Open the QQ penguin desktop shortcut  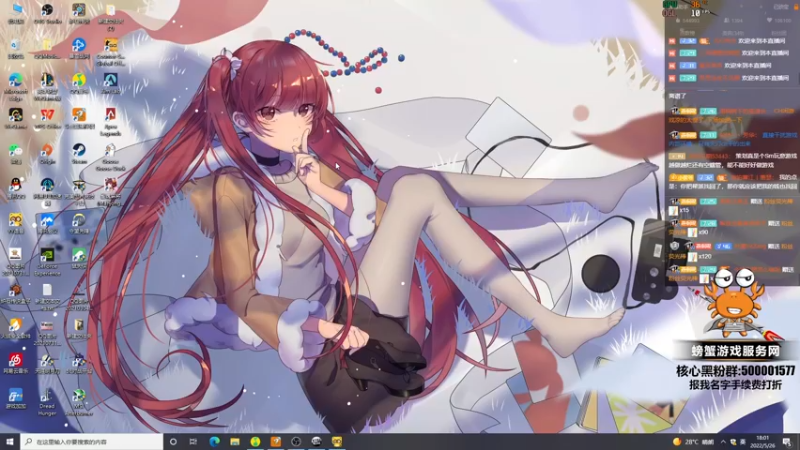pyautogui.click(x=15, y=188)
